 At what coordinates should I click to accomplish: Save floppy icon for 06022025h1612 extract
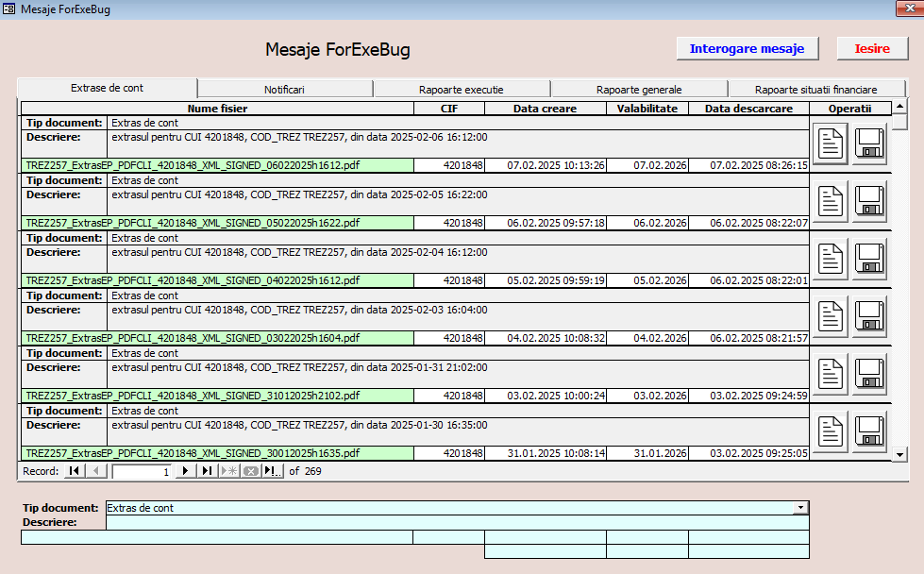click(x=869, y=144)
